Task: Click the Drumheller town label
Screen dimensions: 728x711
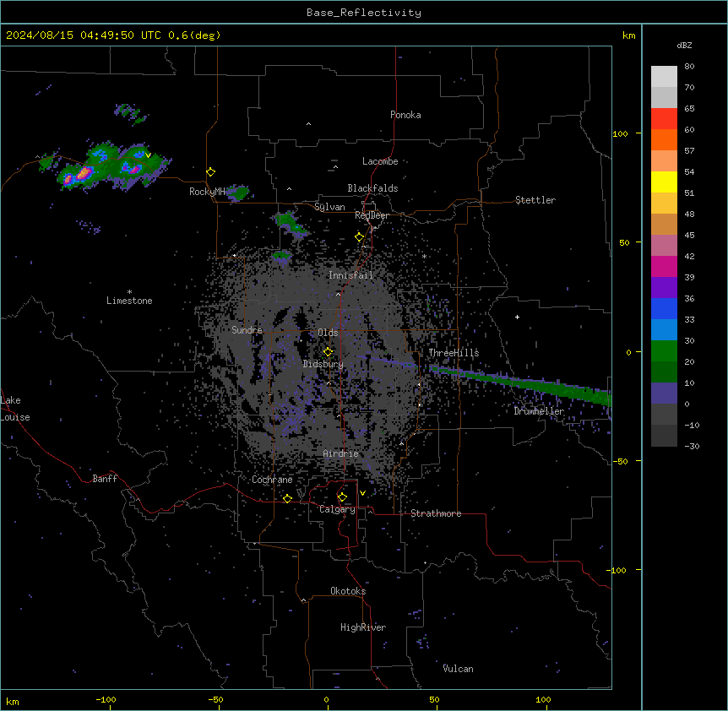Action: coord(539,411)
